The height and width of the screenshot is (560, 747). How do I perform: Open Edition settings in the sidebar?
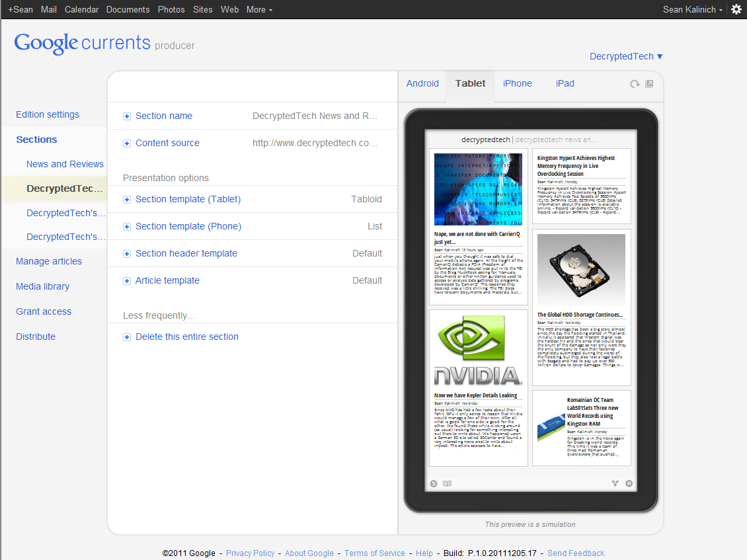tap(48, 114)
